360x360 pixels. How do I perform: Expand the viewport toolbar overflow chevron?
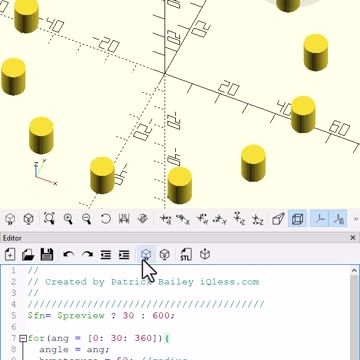tap(356, 219)
